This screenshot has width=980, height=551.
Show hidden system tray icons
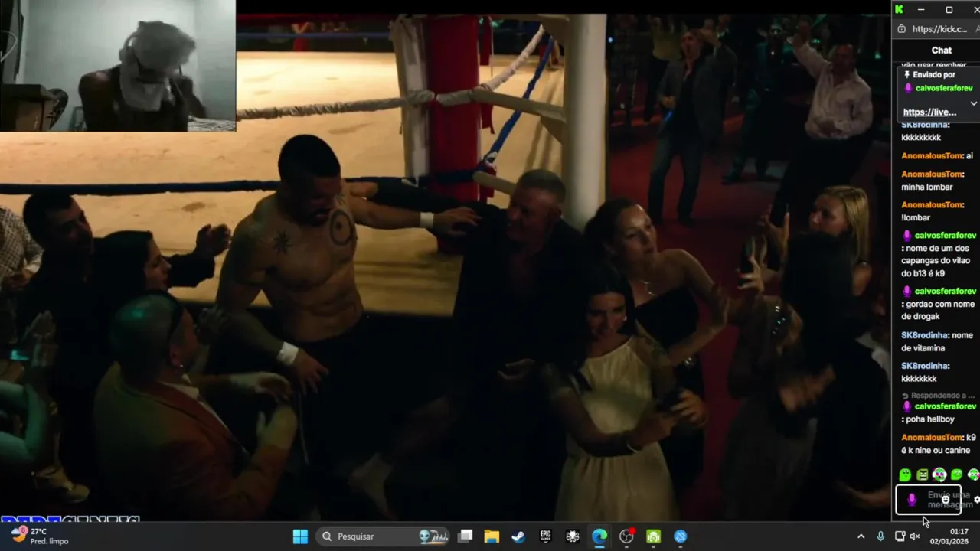tap(861, 536)
